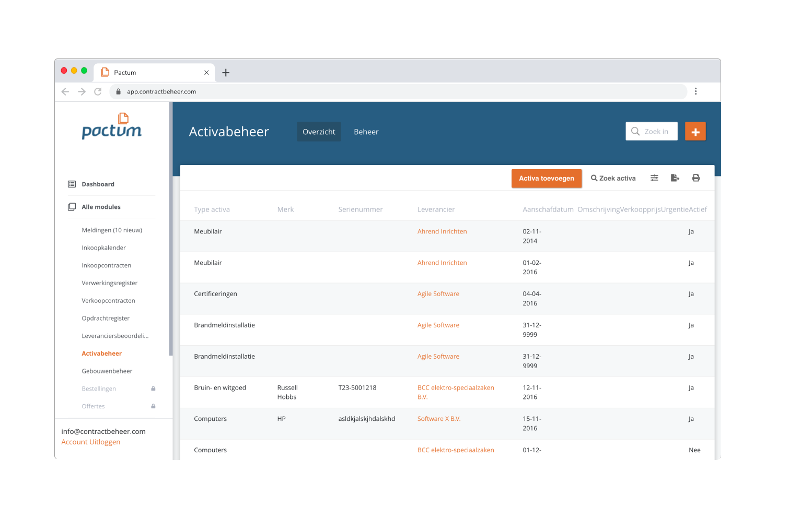Click Zoek activa search button

coord(613,178)
